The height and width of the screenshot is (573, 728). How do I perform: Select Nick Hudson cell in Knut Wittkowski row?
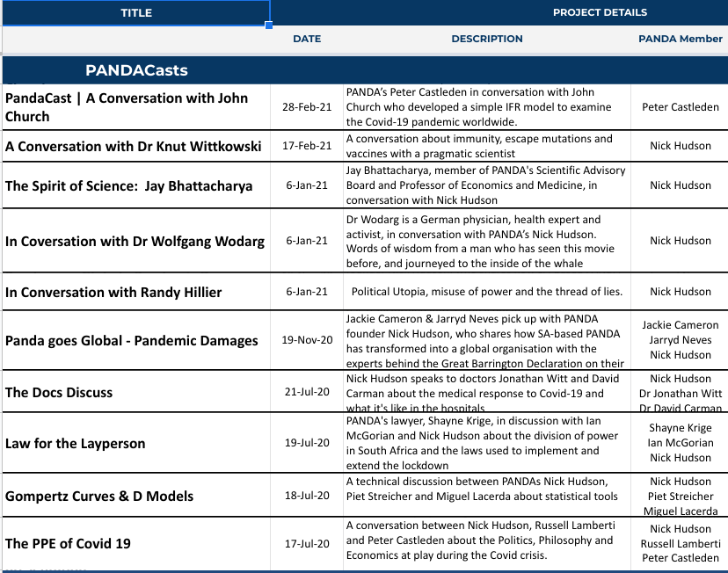coord(681,146)
